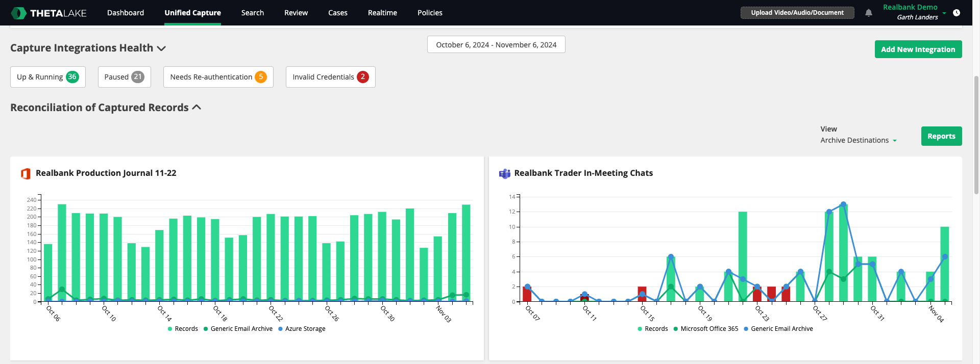Filter integrations by Paused status

(x=125, y=77)
